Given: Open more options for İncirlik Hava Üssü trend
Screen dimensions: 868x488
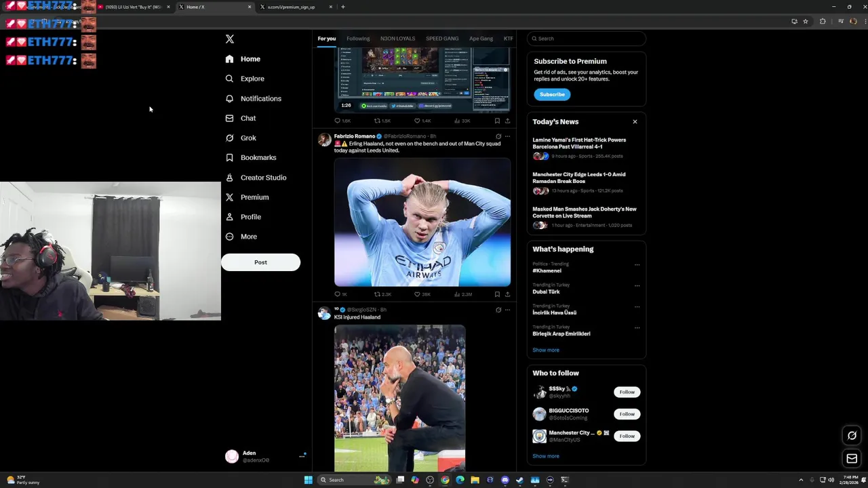Looking at the screenshot, I should pyautogui.click(x=637, y=307).
